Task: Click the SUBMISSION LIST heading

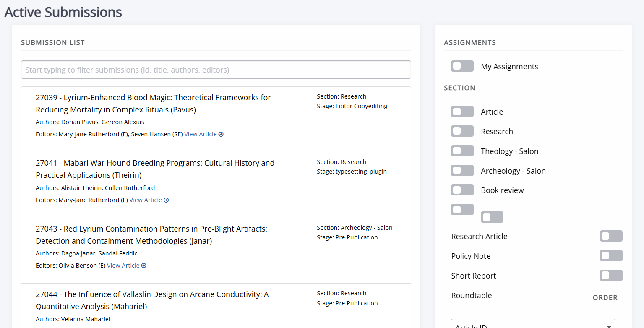Action: [x=53, y=43]
